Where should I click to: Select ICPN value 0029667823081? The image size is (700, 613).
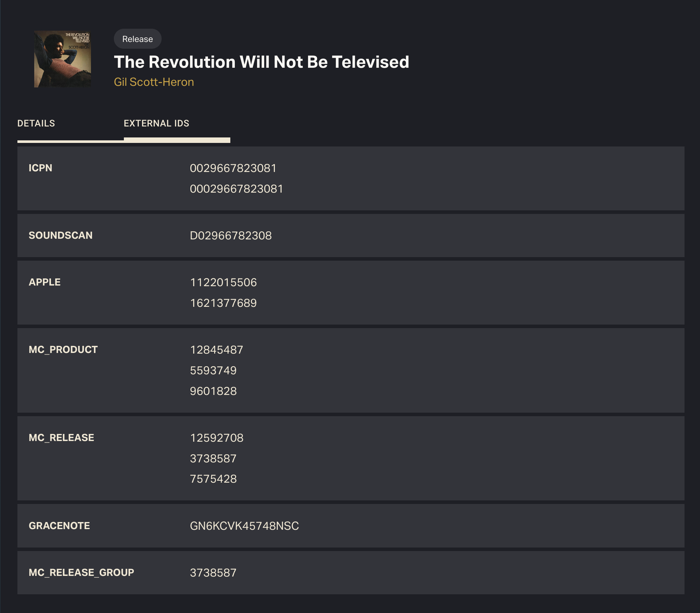[233, 168]
